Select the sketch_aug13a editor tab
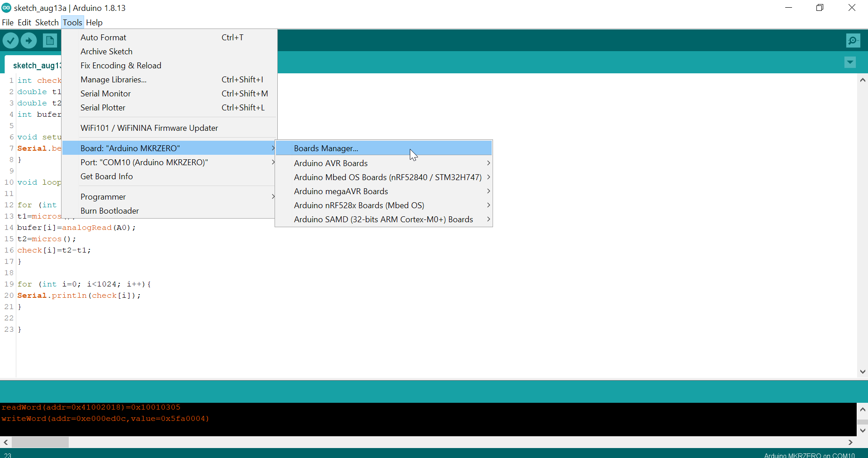868x458 pixels. tap(33, 65)
